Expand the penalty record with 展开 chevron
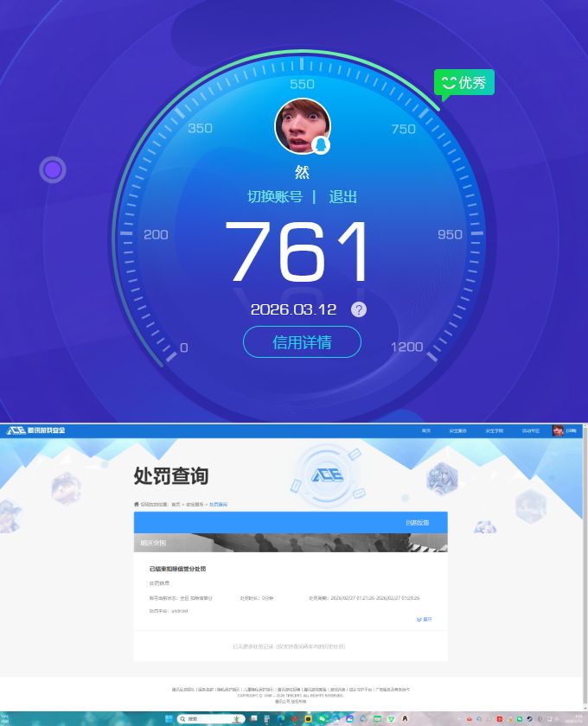Screen dimensions: 588x726 pyautogui.click(x=424, y=619)
